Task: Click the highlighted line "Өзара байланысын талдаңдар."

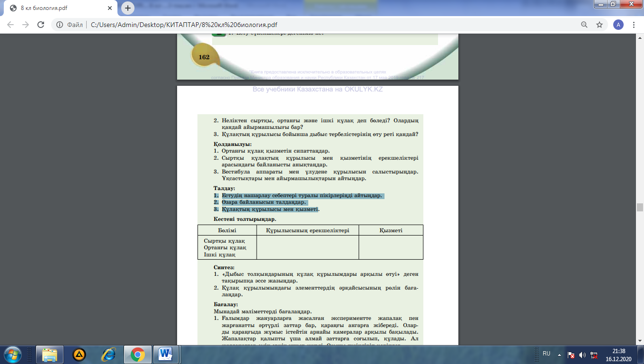Action: [264, 202]
